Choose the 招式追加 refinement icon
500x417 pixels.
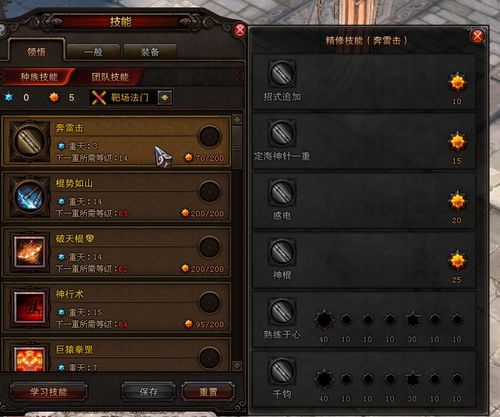[282, 74]
